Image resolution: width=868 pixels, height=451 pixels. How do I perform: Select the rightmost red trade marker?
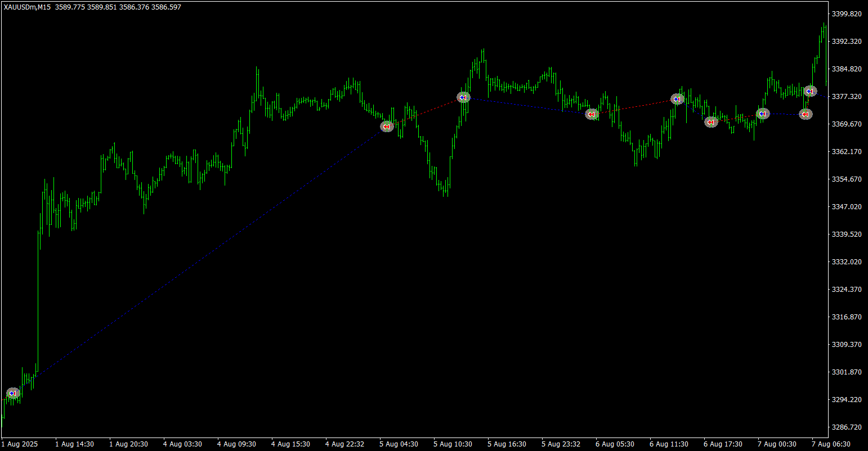tap(806, 114)
